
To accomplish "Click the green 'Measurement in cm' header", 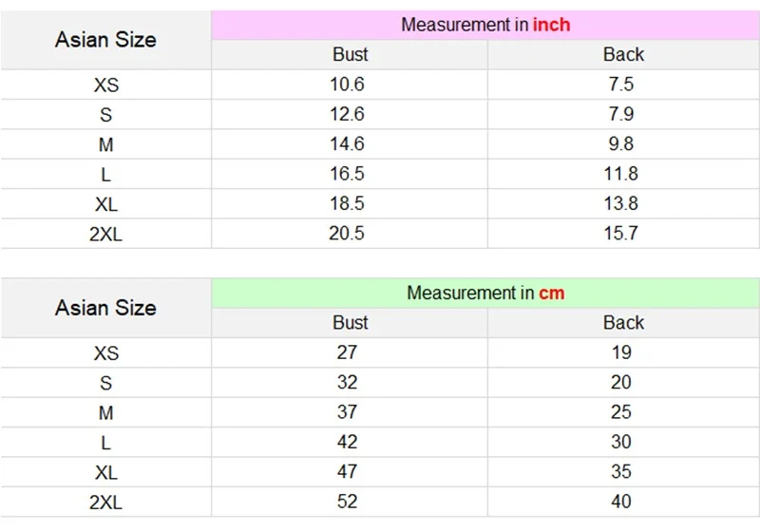I will [485, 293].
